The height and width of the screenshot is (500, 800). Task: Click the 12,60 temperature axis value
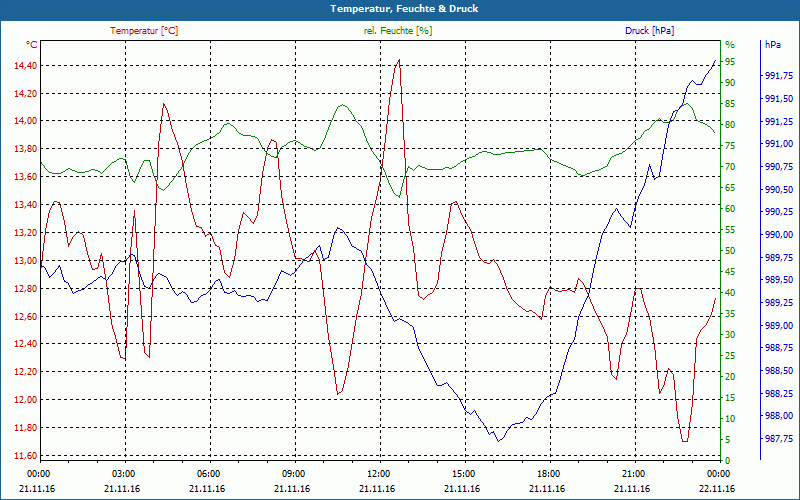(25, 316)
